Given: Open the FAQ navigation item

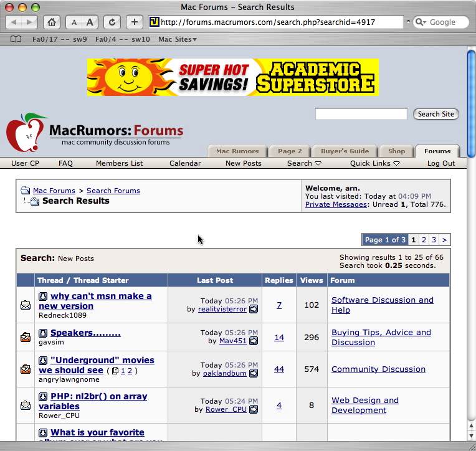Looking at the screenshot, I should point(65,163).
